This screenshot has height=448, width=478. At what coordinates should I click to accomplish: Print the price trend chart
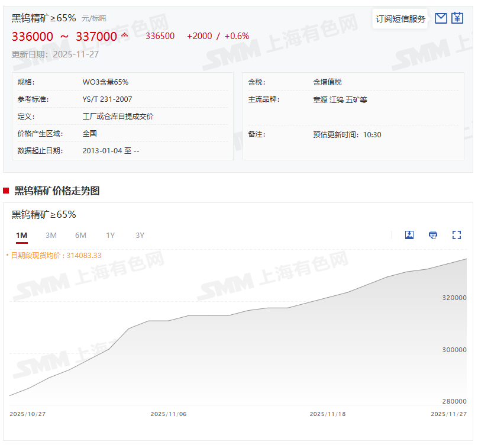(433, 235)
